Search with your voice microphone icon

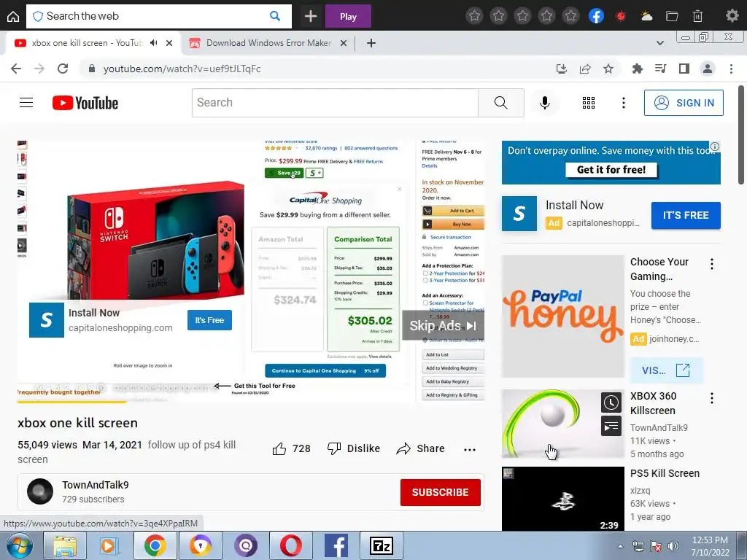(544, 102)
